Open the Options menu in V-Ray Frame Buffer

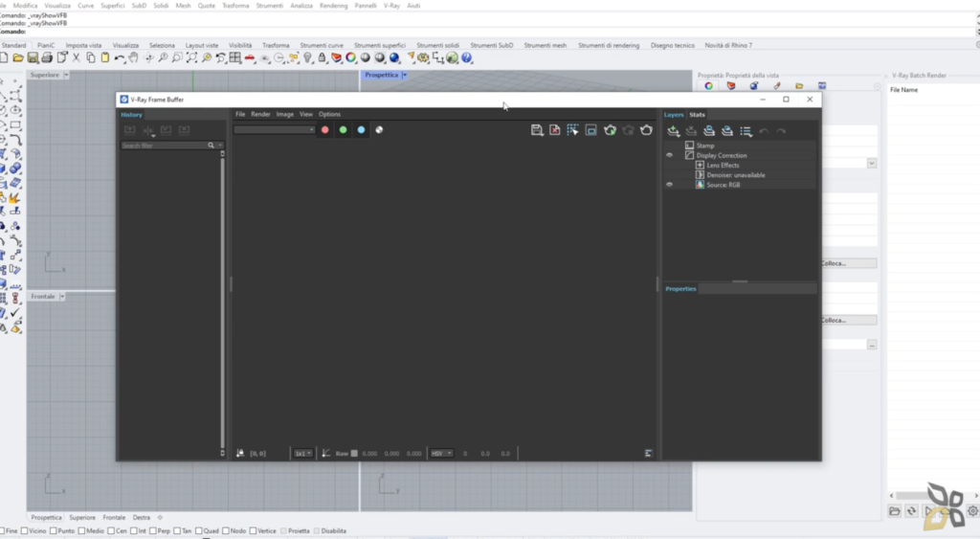tap(329, 115)
